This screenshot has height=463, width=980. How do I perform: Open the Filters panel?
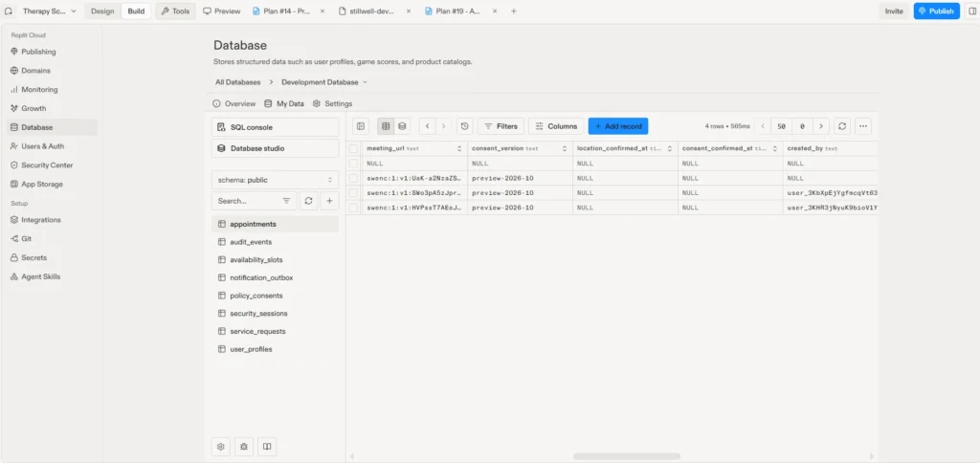[x=501, y=126]
